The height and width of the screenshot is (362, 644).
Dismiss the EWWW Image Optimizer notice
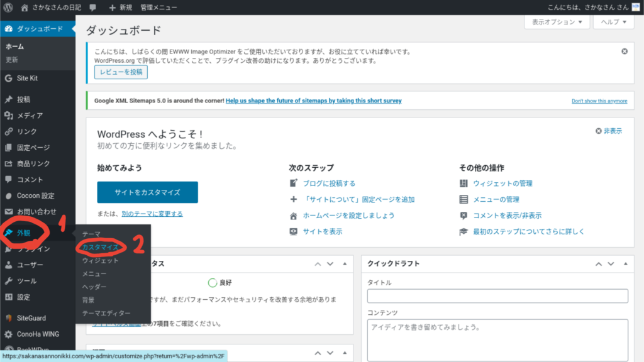point(625,52)
